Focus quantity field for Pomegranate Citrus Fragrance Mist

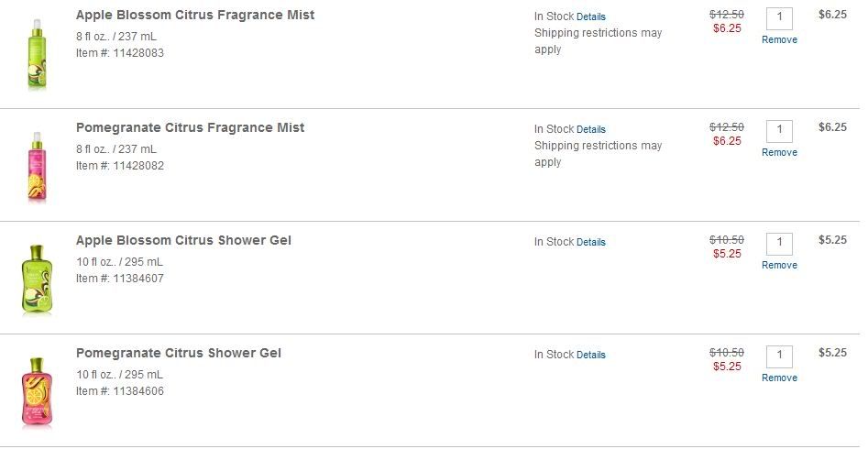pos(779,131)
